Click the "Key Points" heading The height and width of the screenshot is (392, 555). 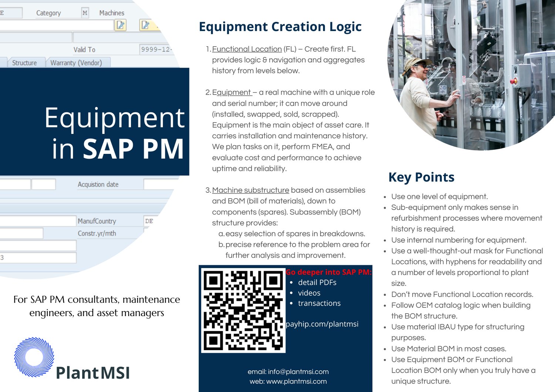tap(421, 177)
